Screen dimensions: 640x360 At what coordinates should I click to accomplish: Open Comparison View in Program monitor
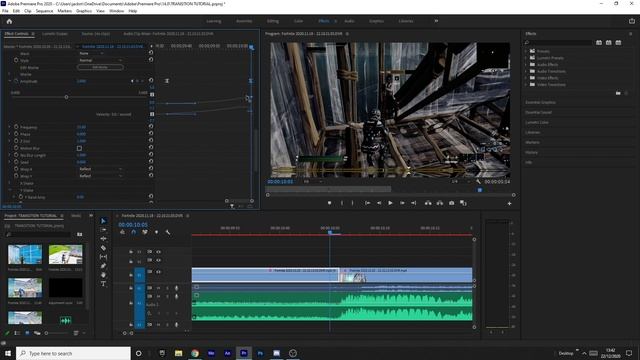click(463, 203)
